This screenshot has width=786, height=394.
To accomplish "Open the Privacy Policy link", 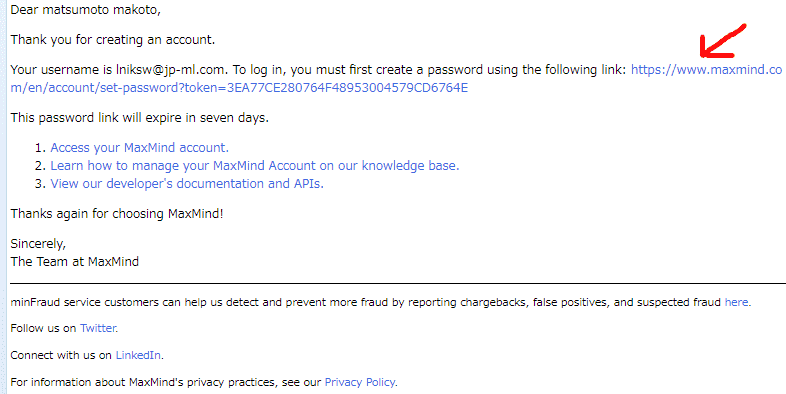I will pyautogui.click(x=360, y=382).
